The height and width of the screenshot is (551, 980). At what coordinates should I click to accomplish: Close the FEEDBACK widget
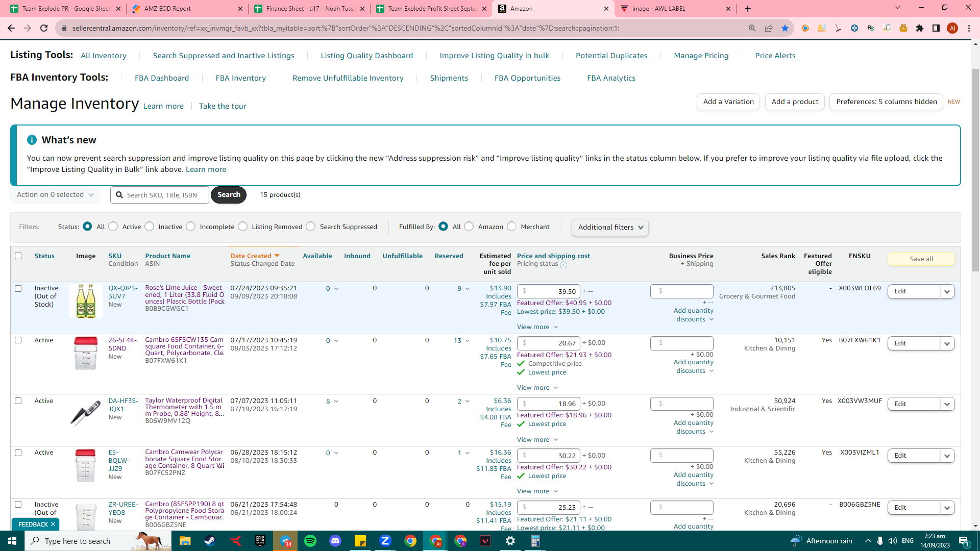[53, 524]
